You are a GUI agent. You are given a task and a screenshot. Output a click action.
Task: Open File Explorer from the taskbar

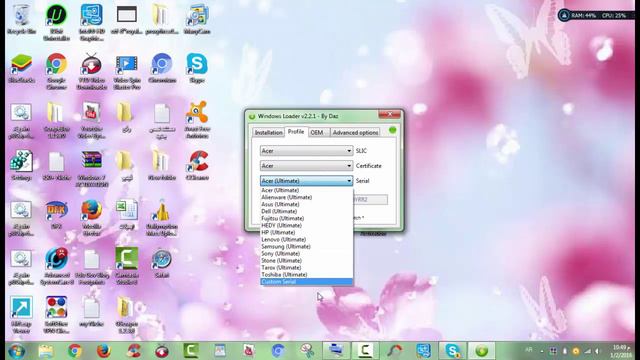pyautogui.click(x=46, y=351)
